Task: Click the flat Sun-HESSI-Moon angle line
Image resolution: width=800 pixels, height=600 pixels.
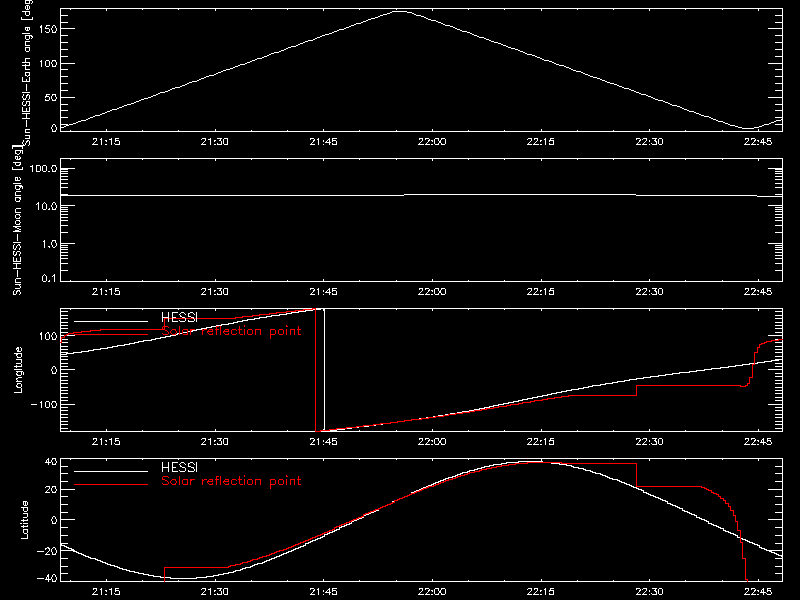Action: point(421,195)
